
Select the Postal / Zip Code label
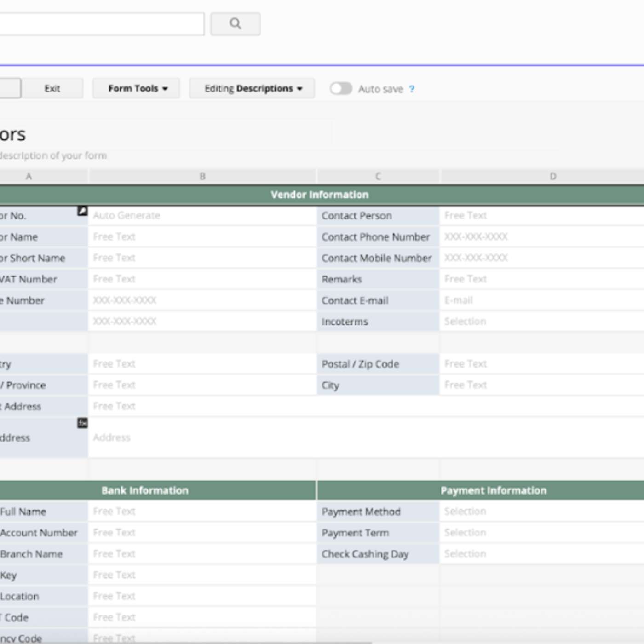point(378,363)
